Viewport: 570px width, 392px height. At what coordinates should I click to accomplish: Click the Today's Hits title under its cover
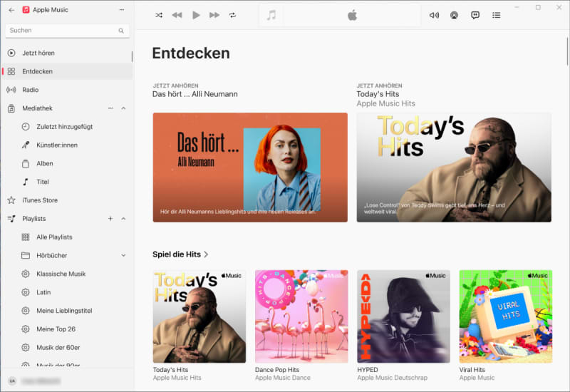[x=170, y=370]
